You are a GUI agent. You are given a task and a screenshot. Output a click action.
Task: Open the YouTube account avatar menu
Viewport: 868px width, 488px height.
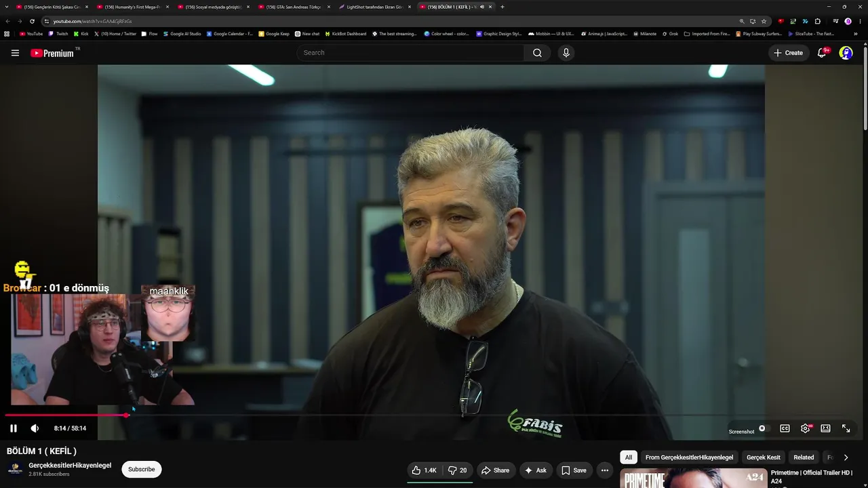pyautogui.click(x=846, y=53)
